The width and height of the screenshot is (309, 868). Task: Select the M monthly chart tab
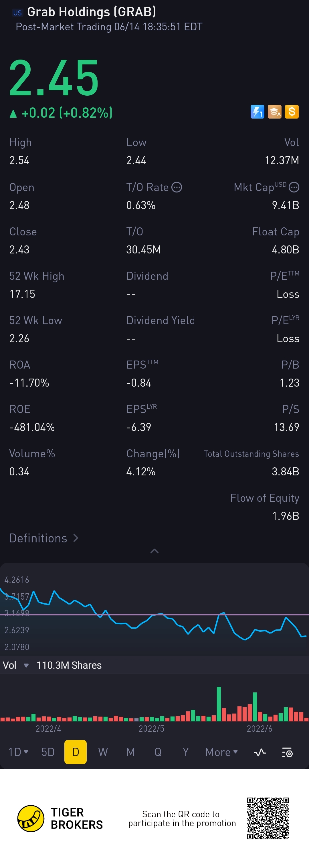[x=130, y=752]
